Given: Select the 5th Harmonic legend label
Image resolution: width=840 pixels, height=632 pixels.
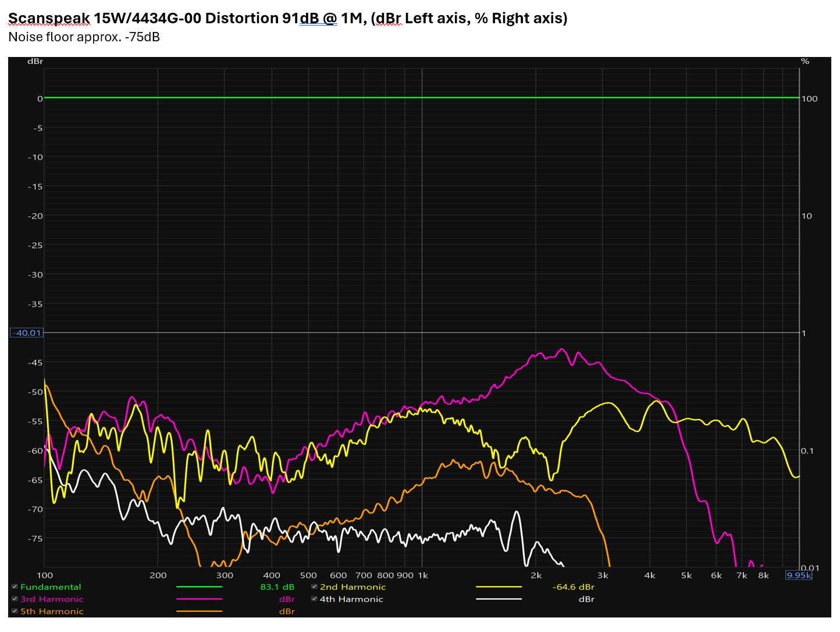Looking at the screenshot, I should 52,612.
